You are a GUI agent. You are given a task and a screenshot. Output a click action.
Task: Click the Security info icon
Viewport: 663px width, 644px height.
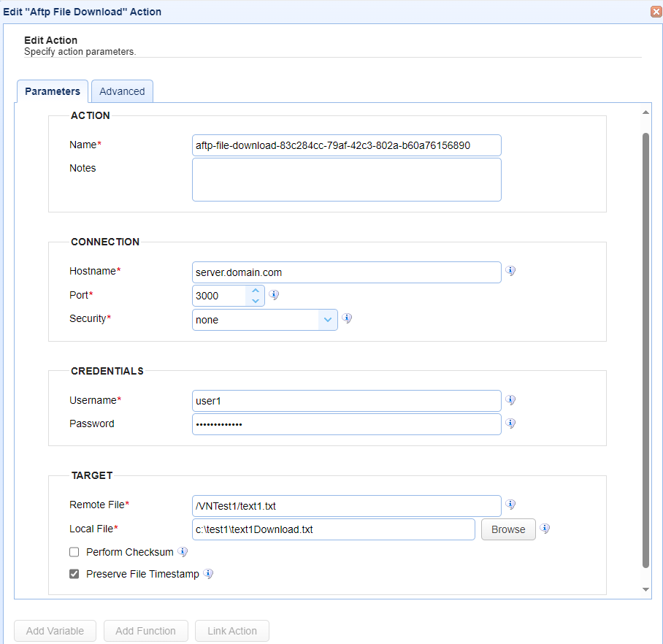(x=347, y=318)
